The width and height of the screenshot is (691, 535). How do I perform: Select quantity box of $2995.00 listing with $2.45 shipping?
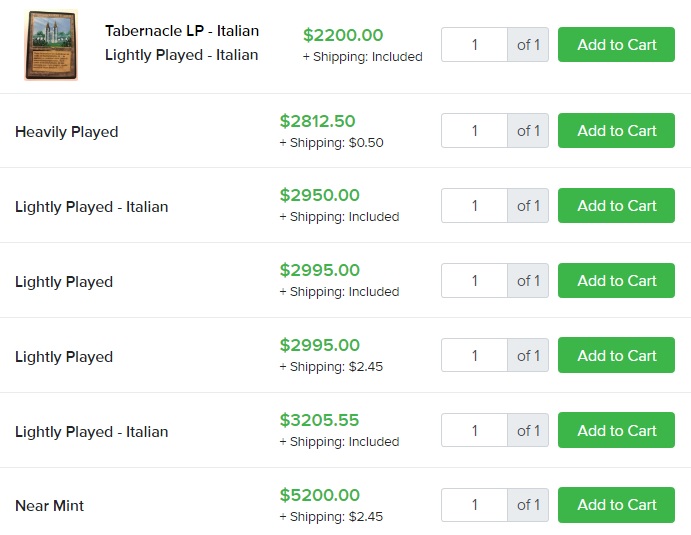pos(475,356)
